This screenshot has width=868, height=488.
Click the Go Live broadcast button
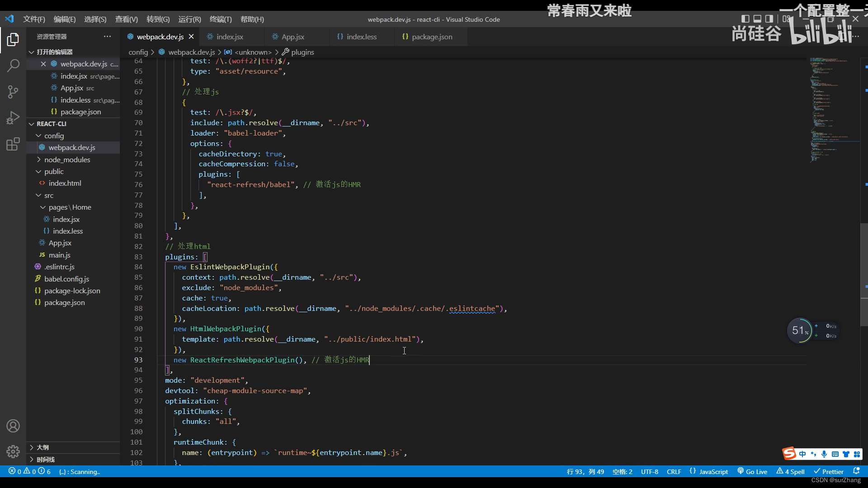coord(752,471)
